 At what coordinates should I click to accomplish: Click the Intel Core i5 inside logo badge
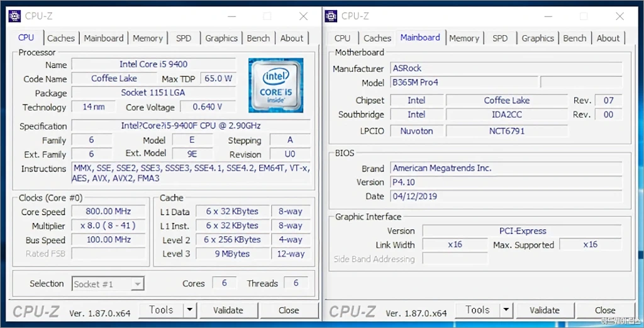tap(275, 86)
